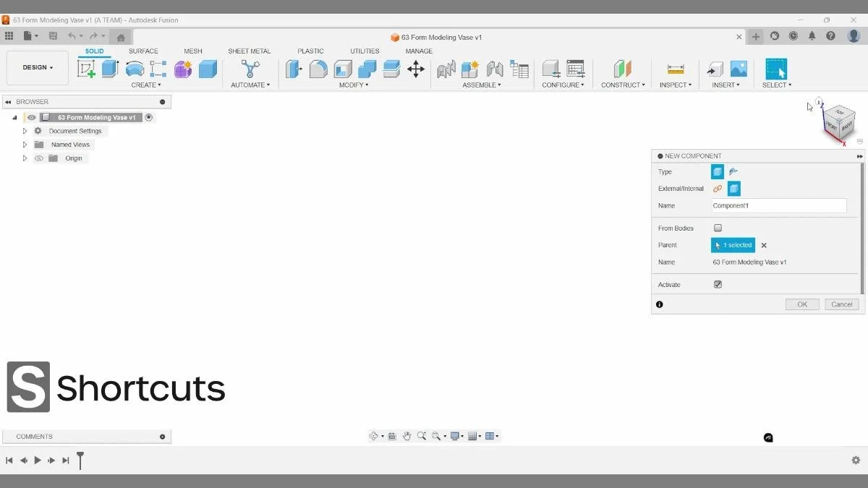Uncheck the Activate checkbox
The width and height of the screenshot is (868, 488).
coord(718,284)
